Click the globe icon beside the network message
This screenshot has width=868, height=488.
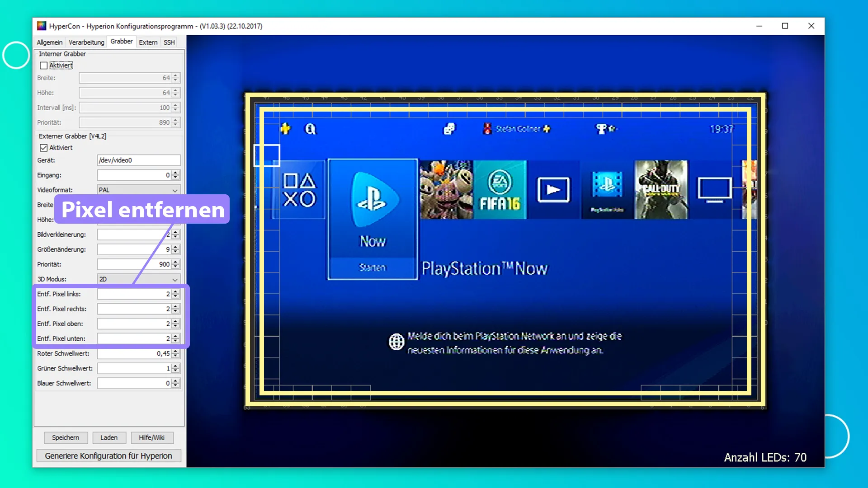pyautogui.click(x=396, y=342)
